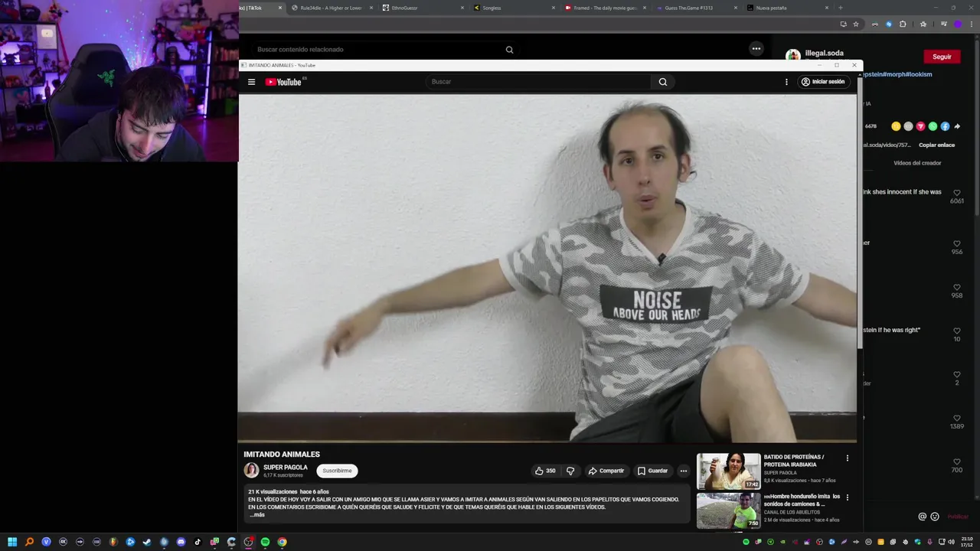Open a new Chrome tab with plus
Viewport: 980px width, 551px height.
click(841, 8)
